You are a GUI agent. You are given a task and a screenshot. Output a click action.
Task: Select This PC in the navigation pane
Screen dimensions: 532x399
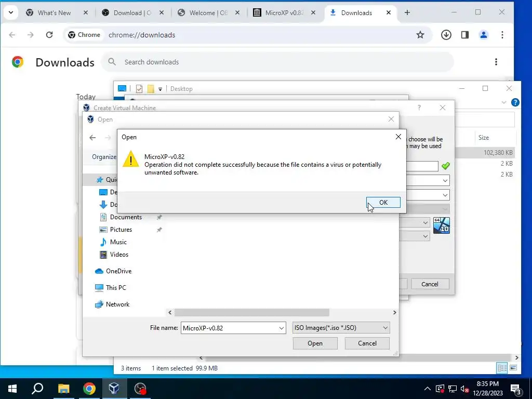tap(116, 288)
